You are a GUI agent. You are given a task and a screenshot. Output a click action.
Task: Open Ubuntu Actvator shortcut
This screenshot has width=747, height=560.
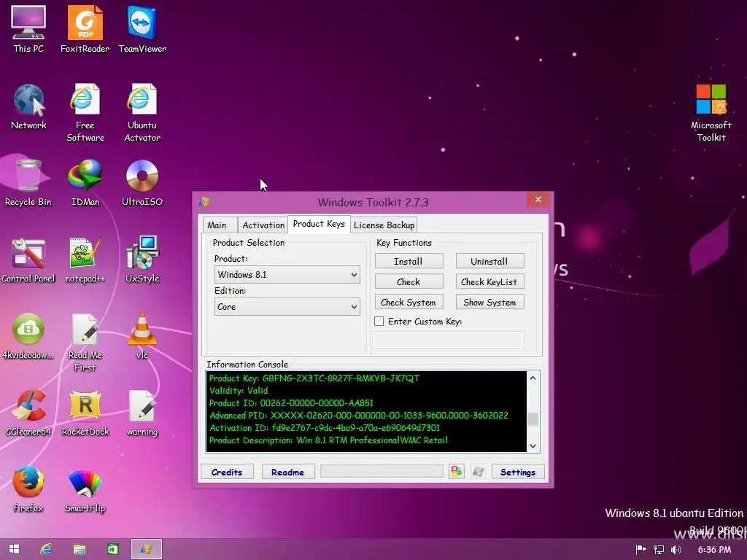(x=142, y=112)
